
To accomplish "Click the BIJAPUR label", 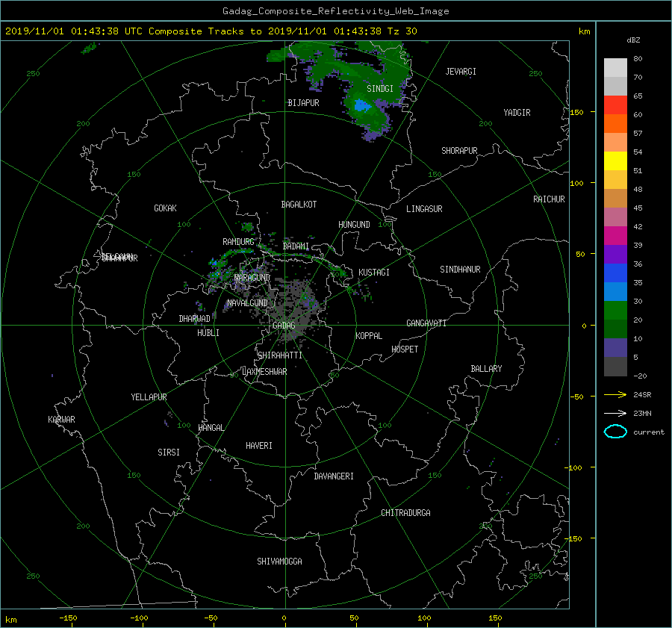I will pos(303,103).
